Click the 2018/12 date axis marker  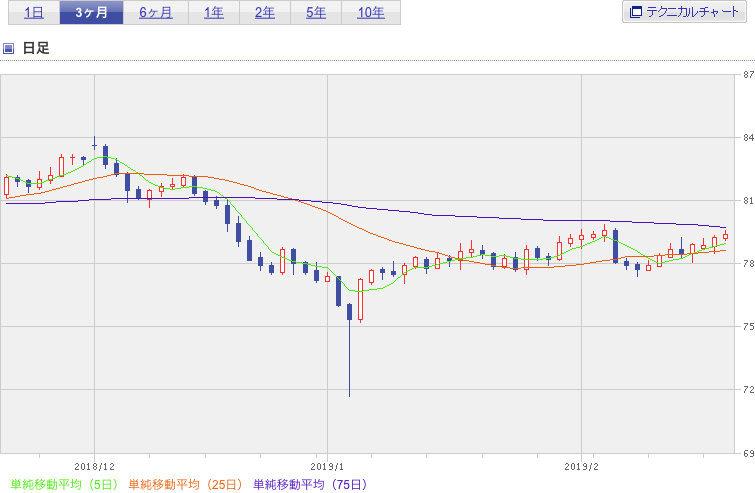[94, 467]
